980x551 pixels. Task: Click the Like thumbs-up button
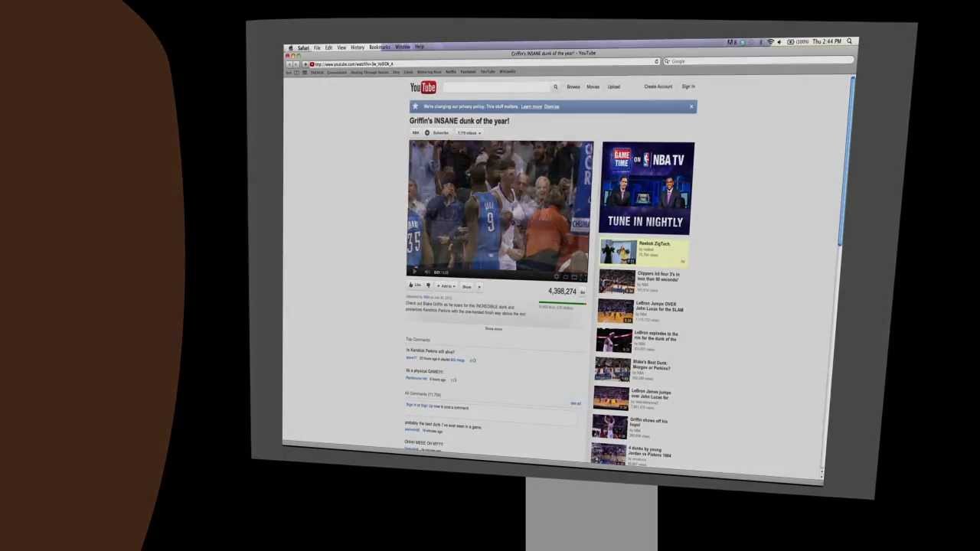point(415,285)
